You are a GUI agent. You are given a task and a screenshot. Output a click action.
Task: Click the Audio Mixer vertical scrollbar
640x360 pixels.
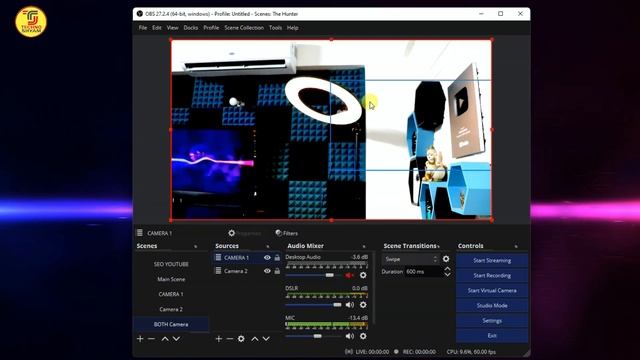point(373,288)
